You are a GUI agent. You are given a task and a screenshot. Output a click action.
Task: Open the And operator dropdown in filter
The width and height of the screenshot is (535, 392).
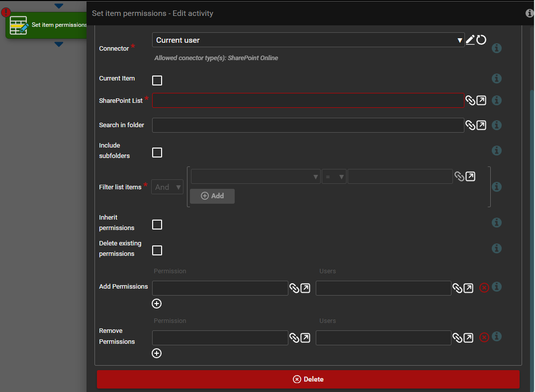click(x=167, y=187)
